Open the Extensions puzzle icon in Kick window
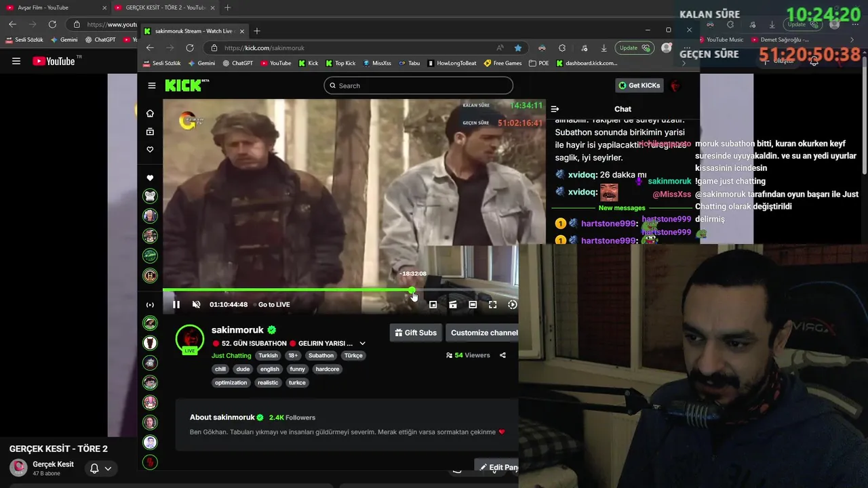This screenshot has width=868, height=488. 562,48
